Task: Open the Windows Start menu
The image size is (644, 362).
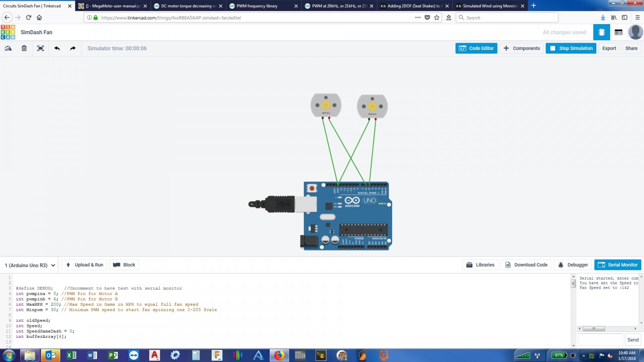Action: [x=9, y=355]
